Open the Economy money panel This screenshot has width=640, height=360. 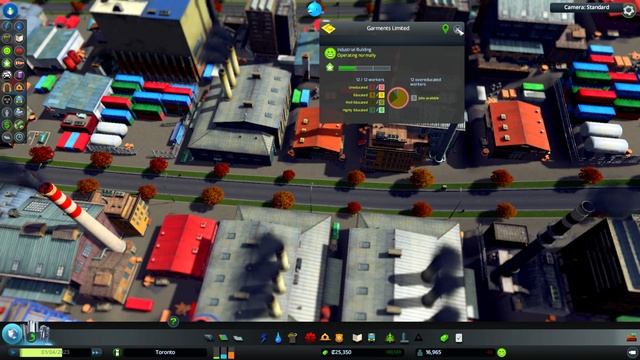tap(444, 338)
